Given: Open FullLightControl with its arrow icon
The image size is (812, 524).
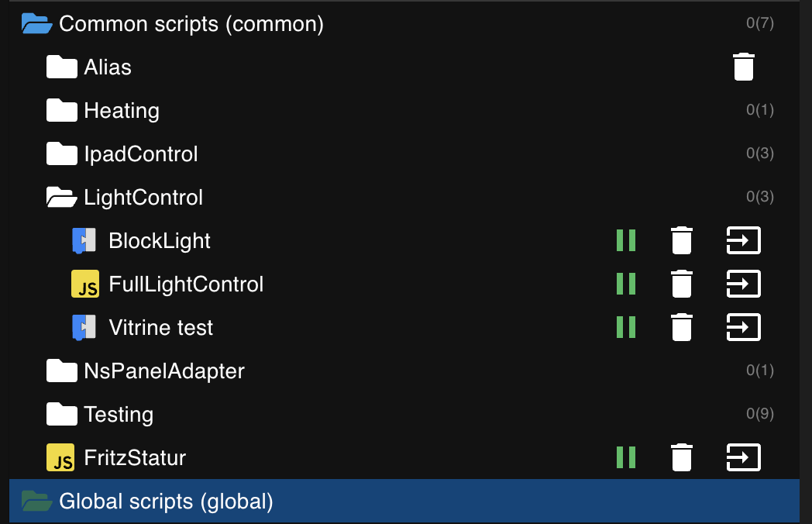Looking at the screenshot, I should [x=743, y=284].
